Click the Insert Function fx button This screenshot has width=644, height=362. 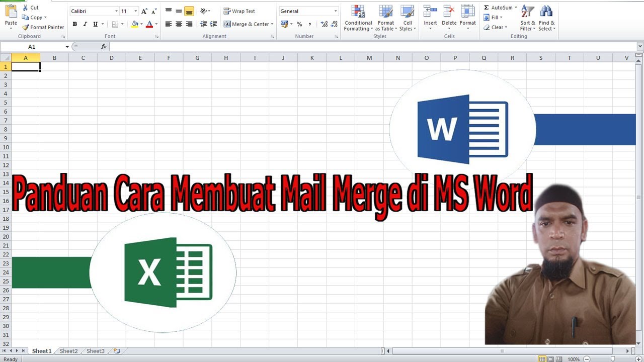[x=104, y=47]
